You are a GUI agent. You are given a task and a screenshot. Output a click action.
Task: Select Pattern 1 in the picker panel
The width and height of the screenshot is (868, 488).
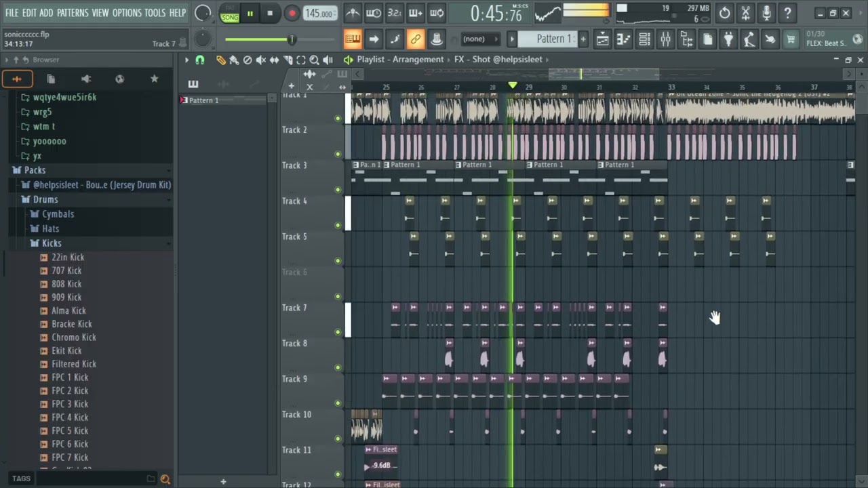[223, 100]
